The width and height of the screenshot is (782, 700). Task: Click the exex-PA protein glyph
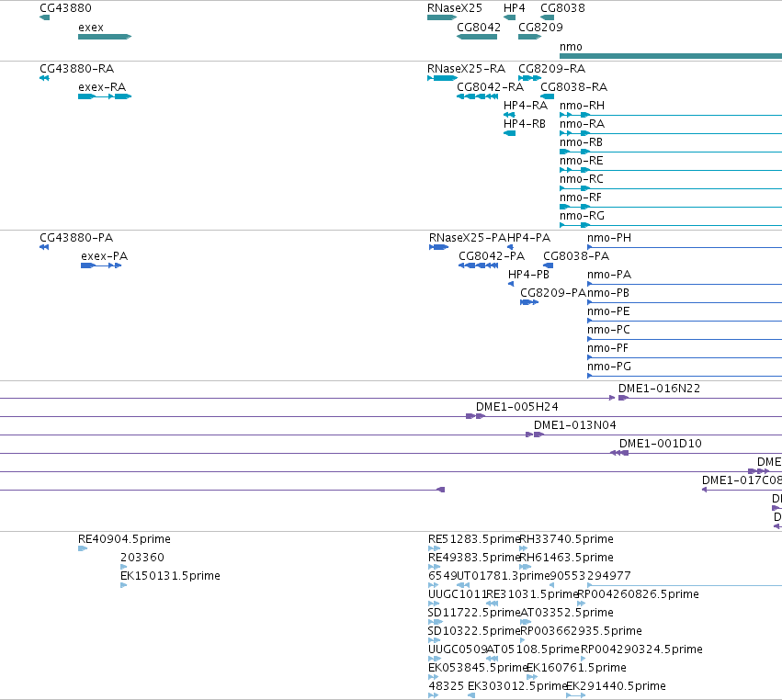coord(101,265)
